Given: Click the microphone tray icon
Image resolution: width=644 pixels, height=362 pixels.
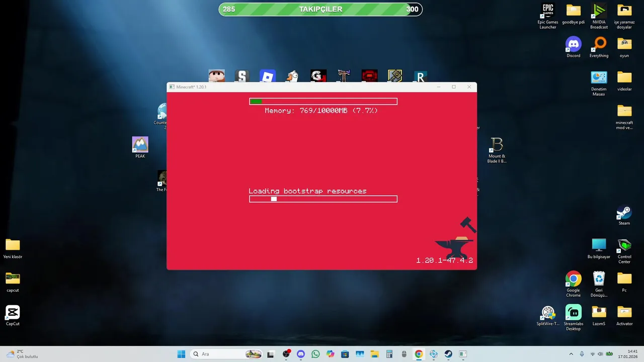Looking at the screenshot, I should 582,354.
